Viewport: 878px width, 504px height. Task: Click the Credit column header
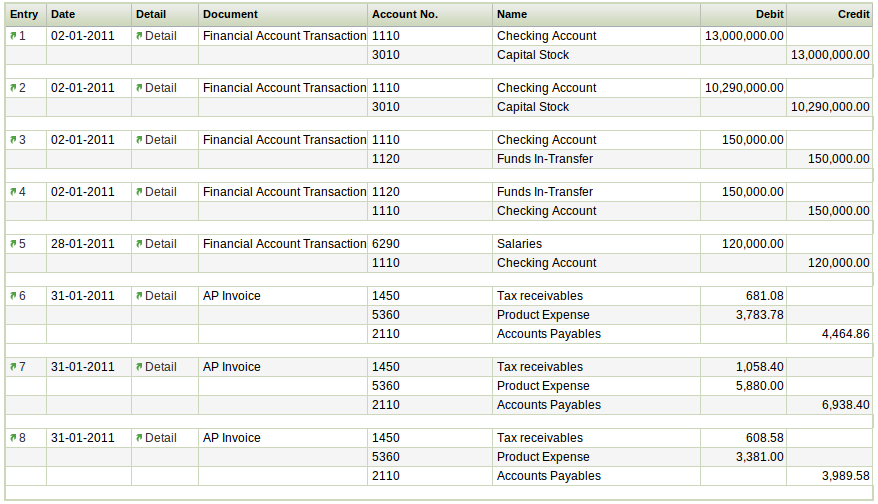pyautogui.click(x=853, y=15)
